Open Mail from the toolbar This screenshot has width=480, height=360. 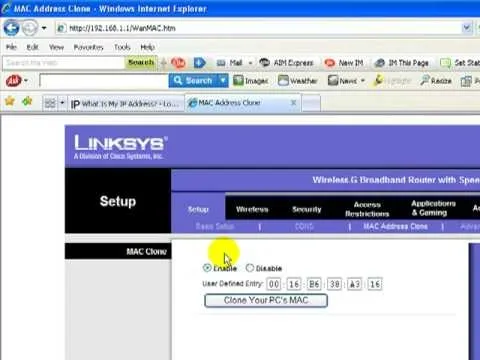coord(230,63)
